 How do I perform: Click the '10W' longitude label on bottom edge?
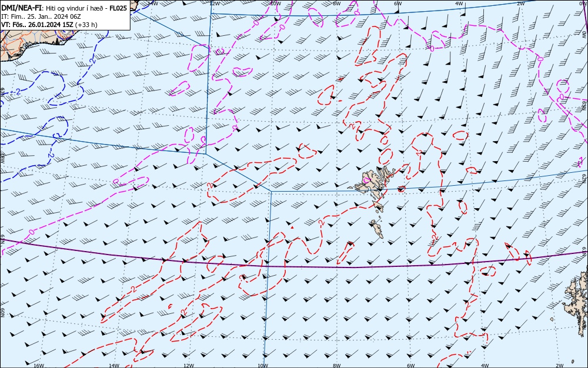coord(263,366)
